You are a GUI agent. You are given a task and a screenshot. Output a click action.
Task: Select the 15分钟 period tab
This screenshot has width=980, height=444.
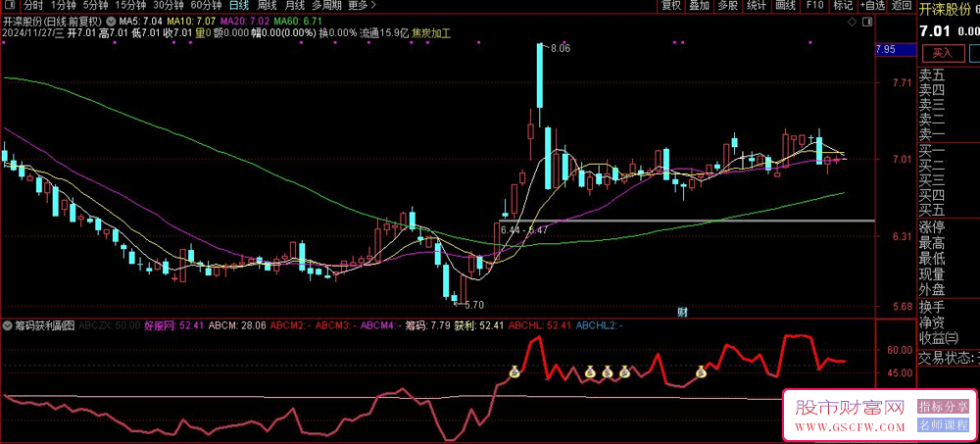(130, 6)
